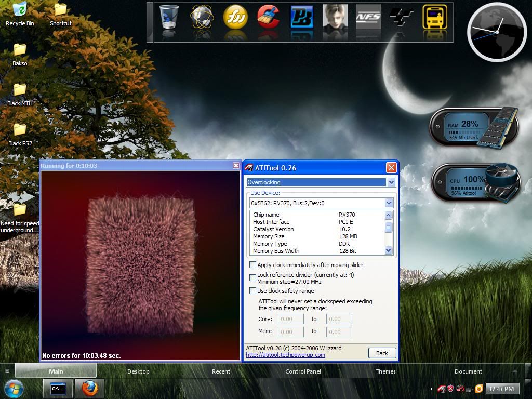The height and width of the screenshot is (399, 532).
Task: Launch the globe browser dock icon
Action: (202, 17)
